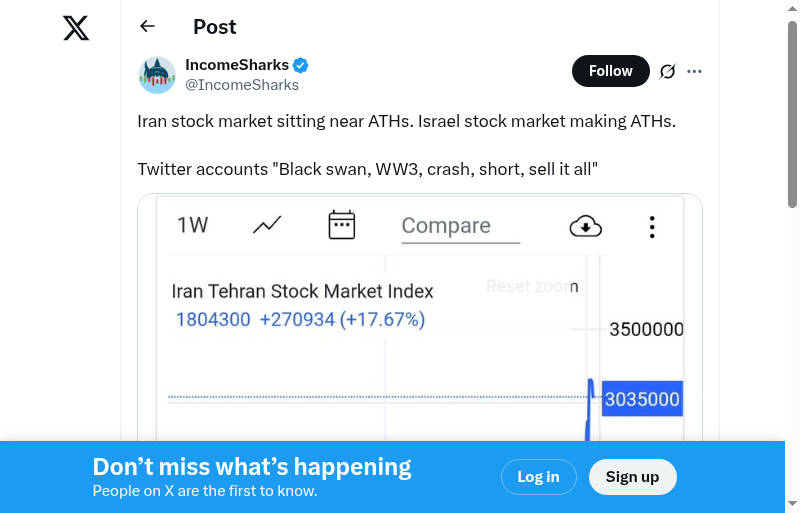800x513 pixels.
Task: Open the @IncomeSharks handle link
Action: pos(242,85)
